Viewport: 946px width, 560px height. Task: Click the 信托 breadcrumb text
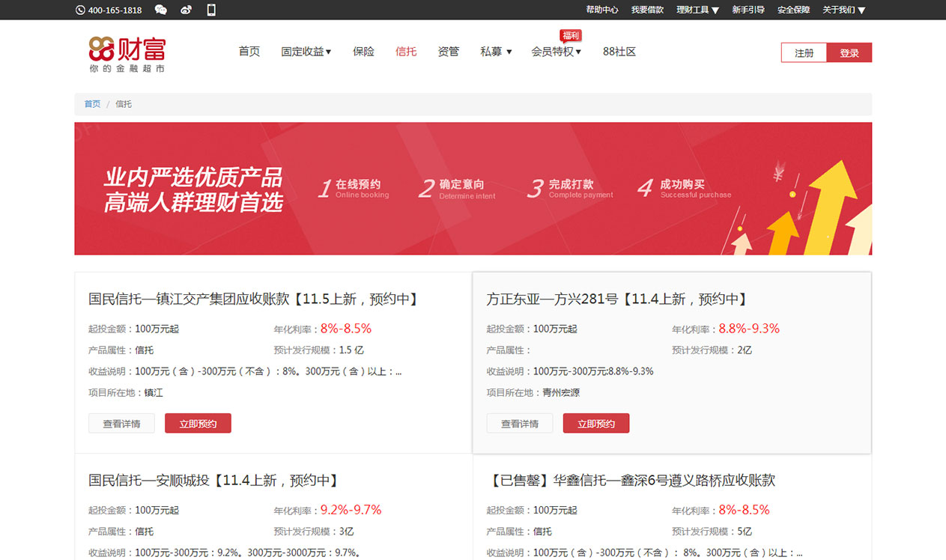coord(124,104)
